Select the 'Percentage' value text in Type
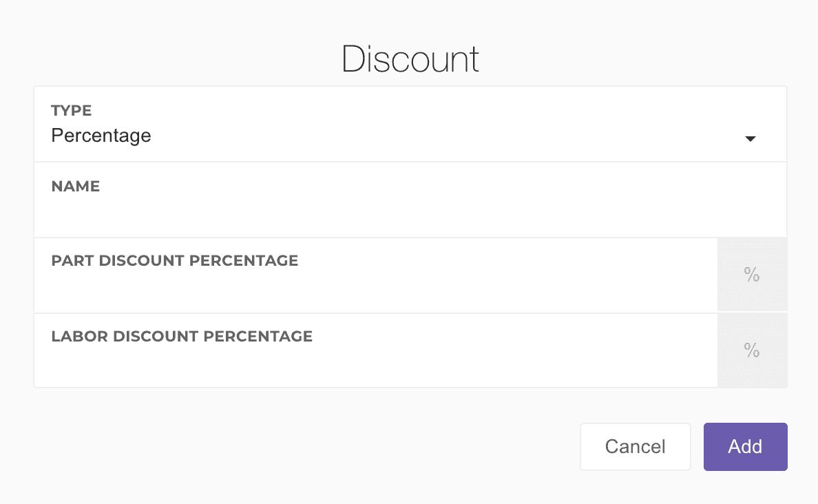Screen dimensions: 818x504 101,136
